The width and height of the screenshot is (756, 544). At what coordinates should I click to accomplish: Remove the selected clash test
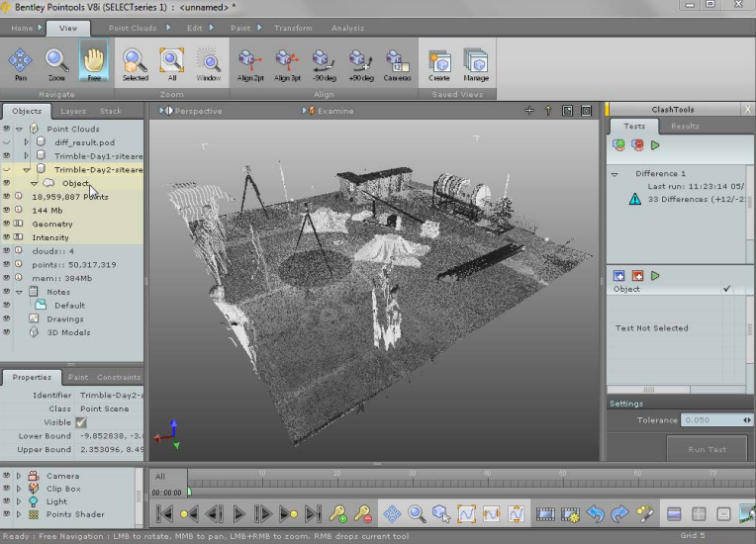pyautogui.click(x=637, y=144)
